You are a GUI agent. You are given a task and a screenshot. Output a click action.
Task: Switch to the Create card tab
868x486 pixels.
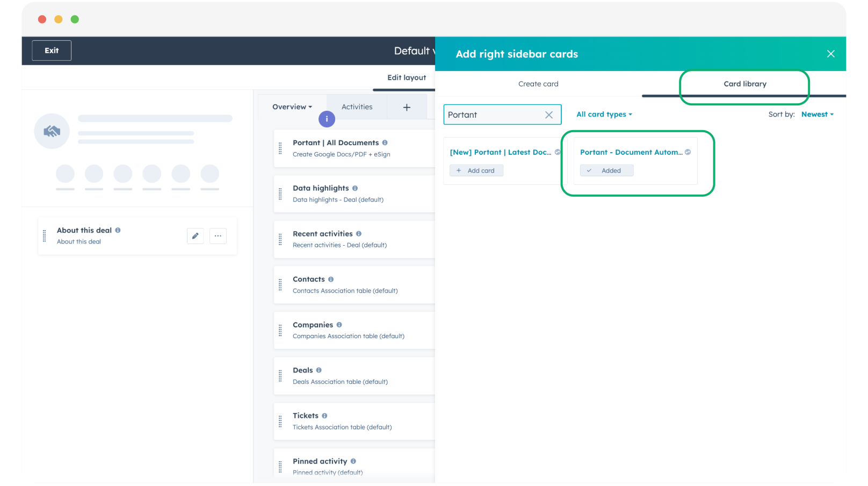[538, 84]
